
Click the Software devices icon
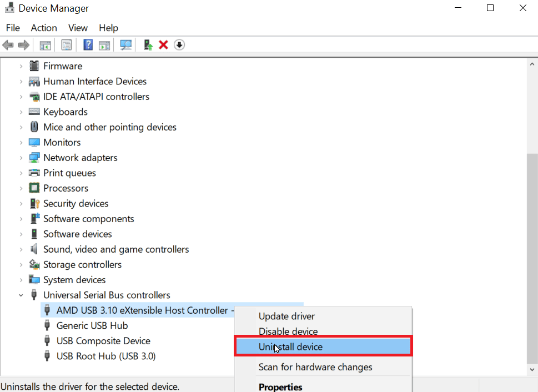pos(34,234)
